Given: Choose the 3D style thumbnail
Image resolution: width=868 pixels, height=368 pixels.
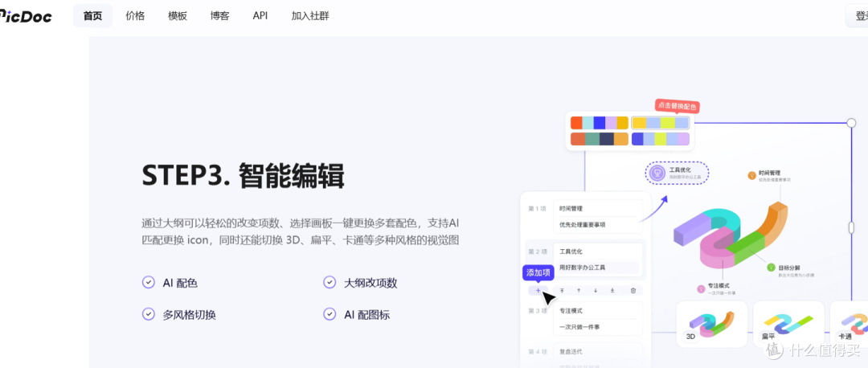Looking at the screenshot, I should pos(712,324).
